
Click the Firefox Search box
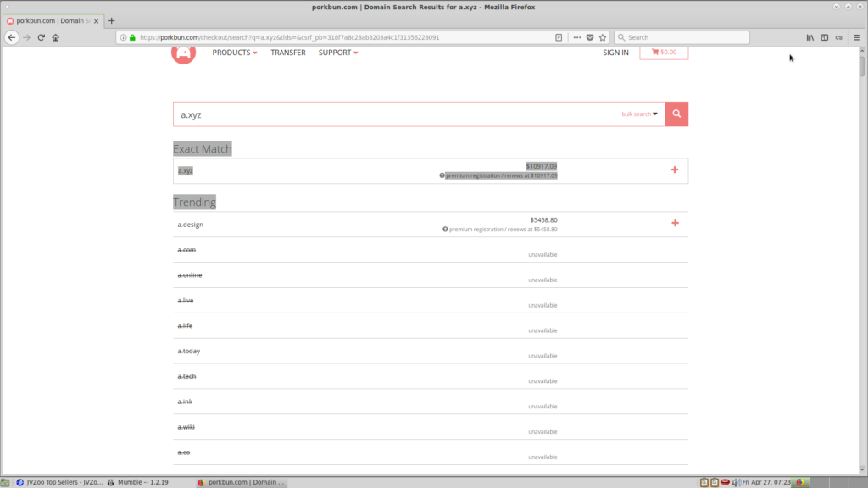(682, 37)
